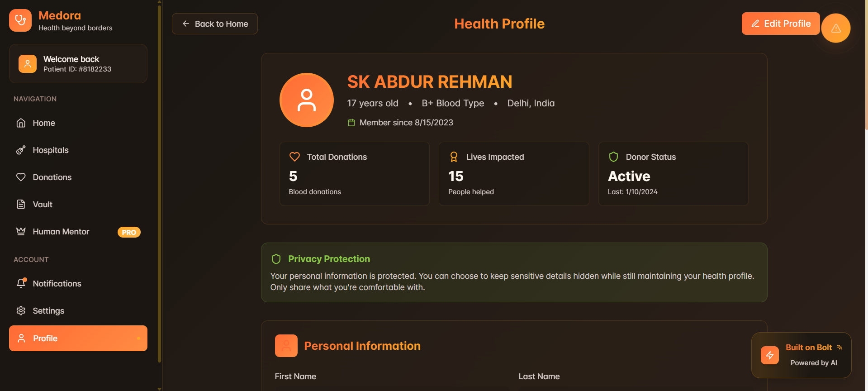Click the sidebar vertical scrollbar thumb
868x391 pixels.
click(159, 183)
